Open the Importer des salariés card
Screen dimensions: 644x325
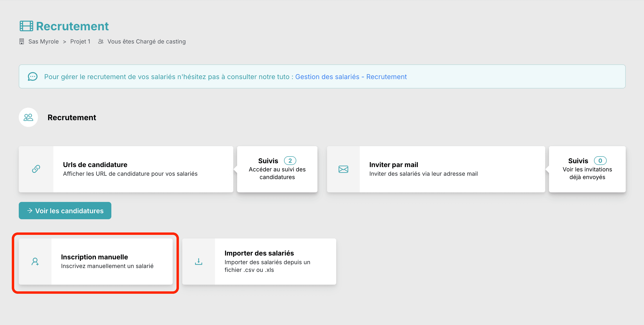click(259, 262)
